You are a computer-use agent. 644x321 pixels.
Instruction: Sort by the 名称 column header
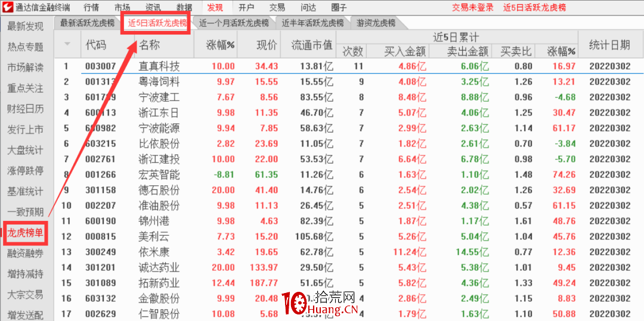click(150, 44)
